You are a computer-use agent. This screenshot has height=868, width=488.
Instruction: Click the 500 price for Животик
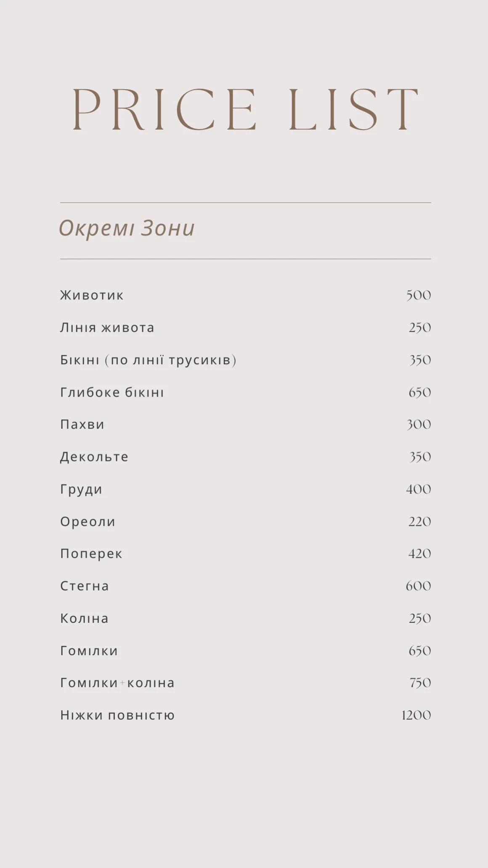(x=419, y=295)
